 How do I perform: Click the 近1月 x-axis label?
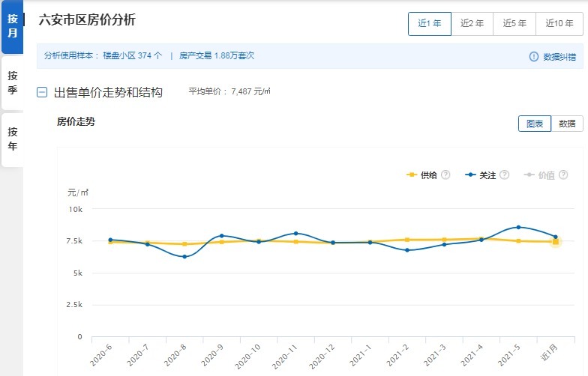[x=549, y=353]
